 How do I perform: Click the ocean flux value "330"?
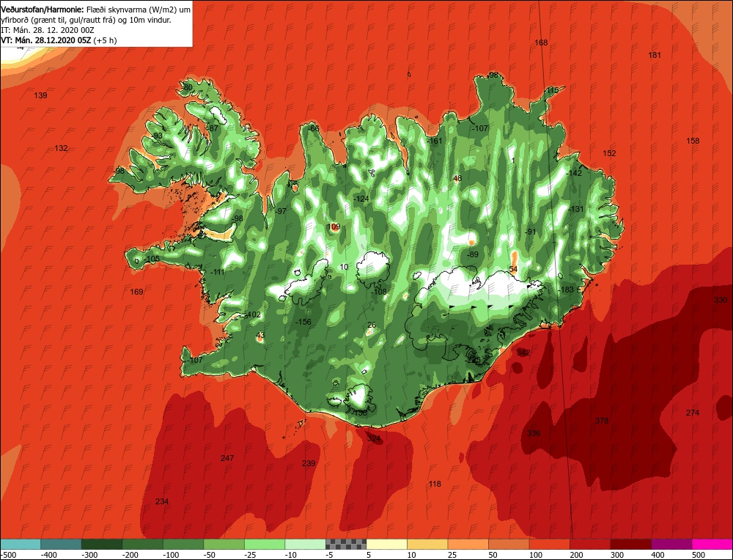pyautogui.click(x=721, y=300)
